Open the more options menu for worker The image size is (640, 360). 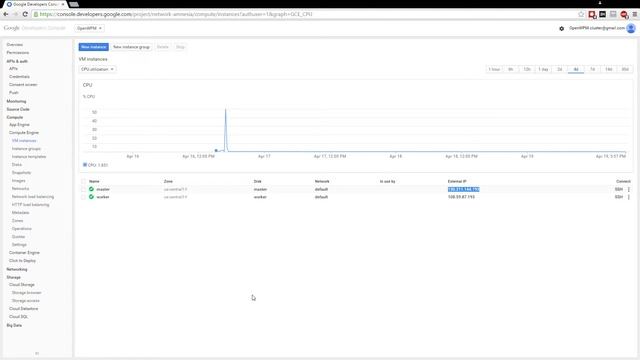point(629,197)
